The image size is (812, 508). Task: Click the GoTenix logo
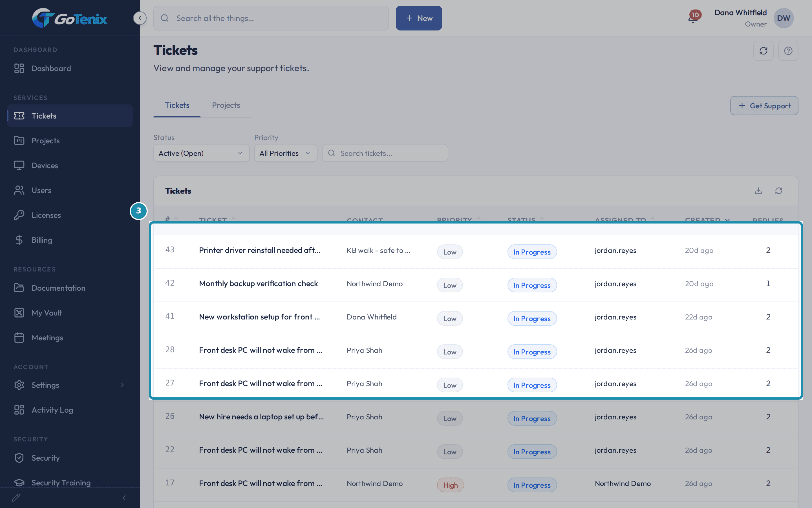point(70,18)
